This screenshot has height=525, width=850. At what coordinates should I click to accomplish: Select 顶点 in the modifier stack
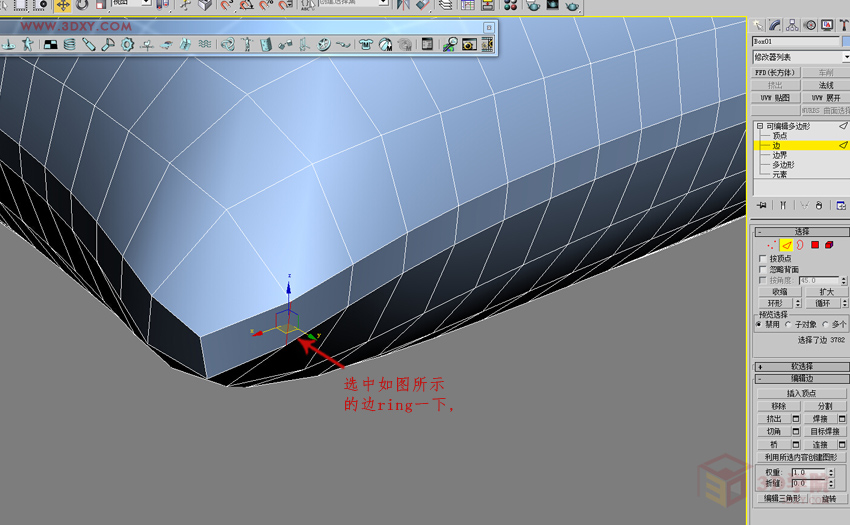tap(780, 136)
